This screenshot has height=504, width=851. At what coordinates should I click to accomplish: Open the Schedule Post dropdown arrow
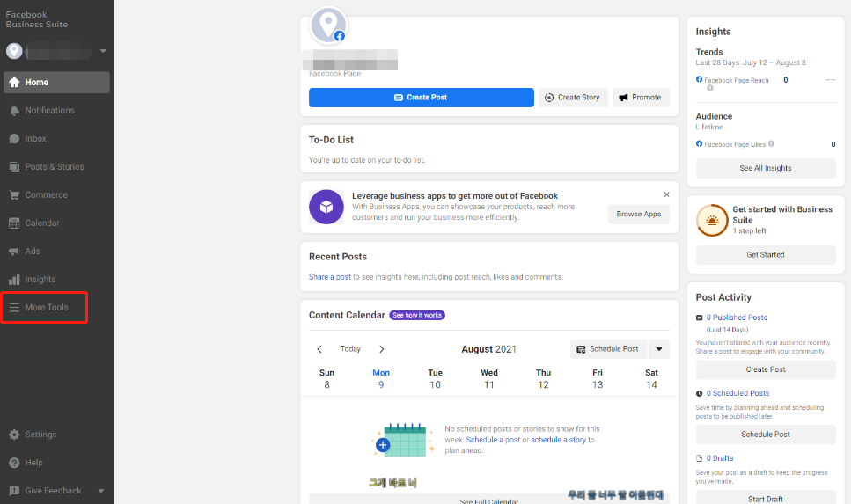(659, 349)
